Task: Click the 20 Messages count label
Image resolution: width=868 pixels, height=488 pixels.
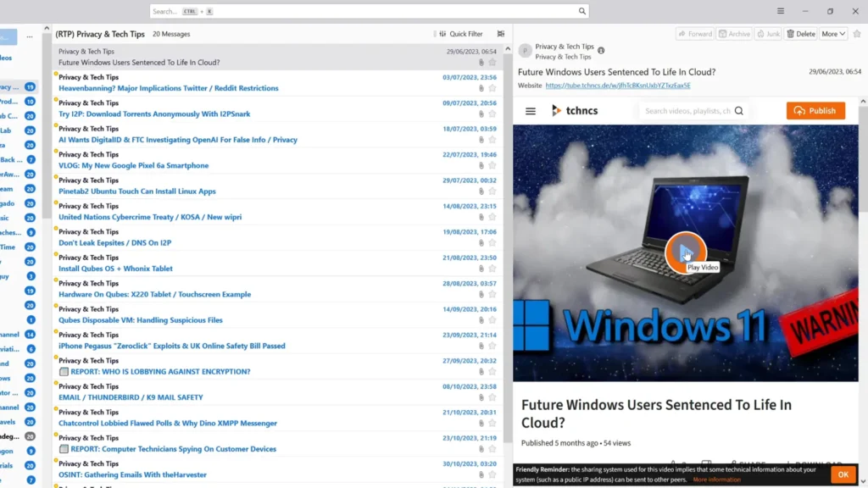Action: coord(171,34)
